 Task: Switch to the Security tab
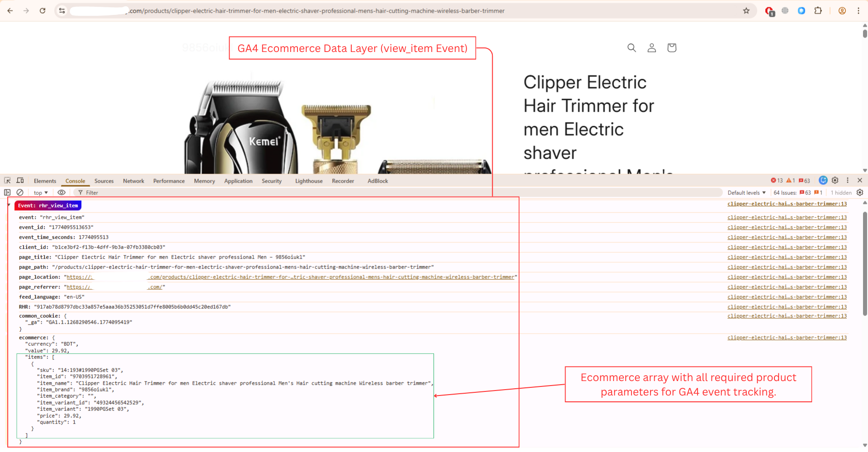point(272,181)
